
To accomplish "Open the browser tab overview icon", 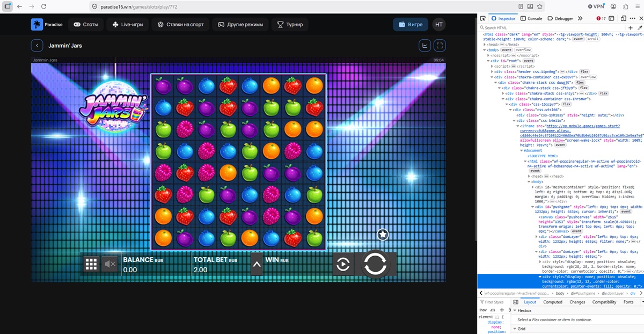I will [x=7, y=6].
